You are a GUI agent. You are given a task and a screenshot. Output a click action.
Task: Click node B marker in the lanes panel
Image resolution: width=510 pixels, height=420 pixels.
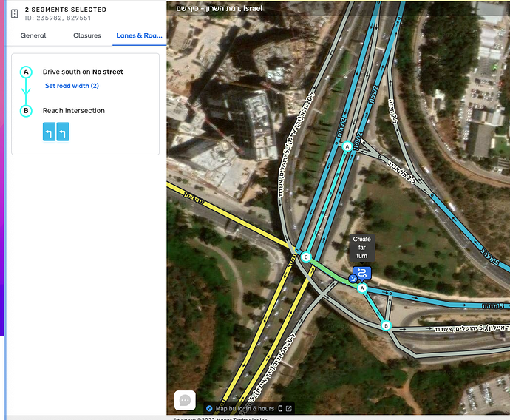coord(26,111)
